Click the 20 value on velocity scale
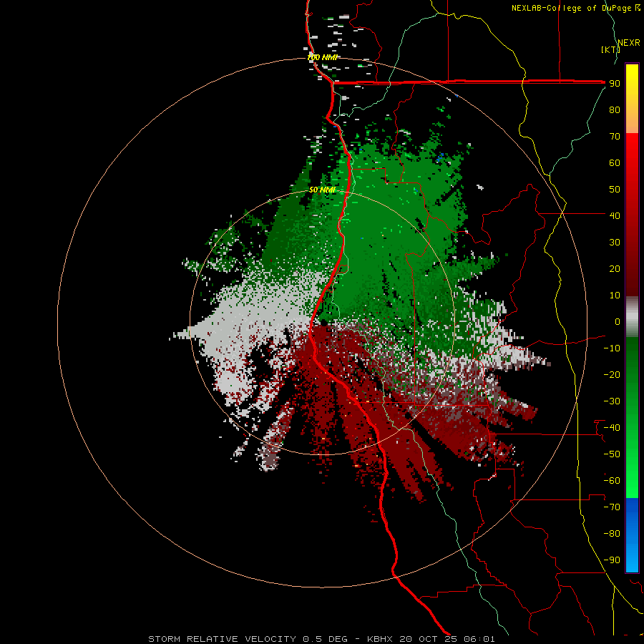The height and width of the screenshot is (644, 644). (x=615, y=268)
